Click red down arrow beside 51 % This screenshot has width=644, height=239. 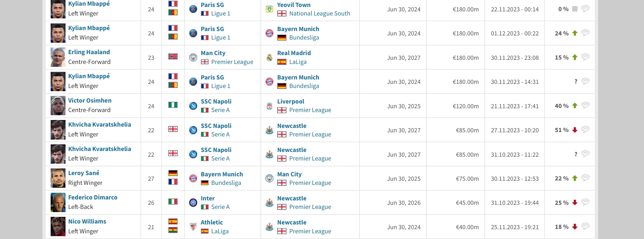[x=575, y=130]
